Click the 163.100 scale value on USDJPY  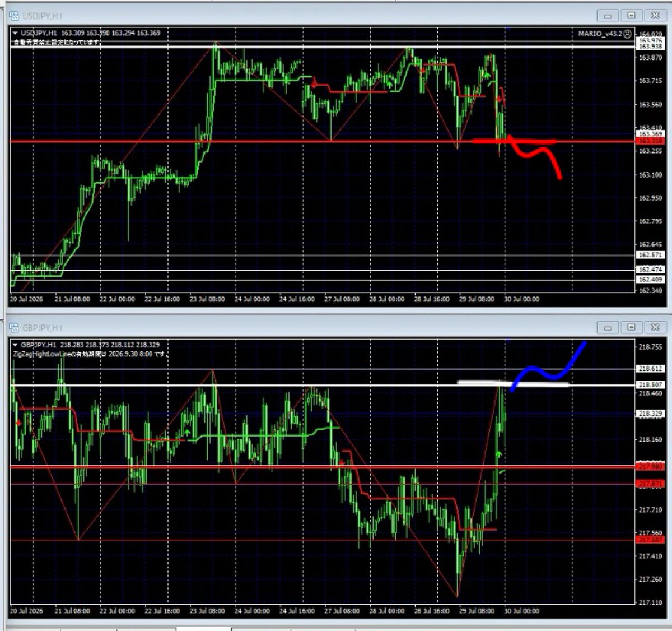tap(650, 175)
